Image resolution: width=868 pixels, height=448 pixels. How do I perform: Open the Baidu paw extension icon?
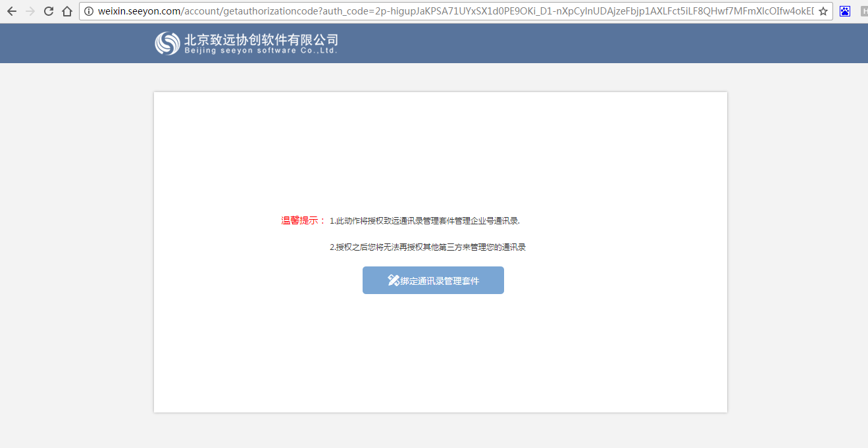coord(845,11)
